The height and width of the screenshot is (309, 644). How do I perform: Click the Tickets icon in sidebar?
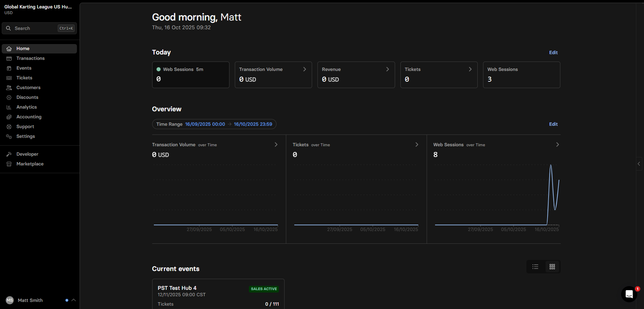(9, 78)
